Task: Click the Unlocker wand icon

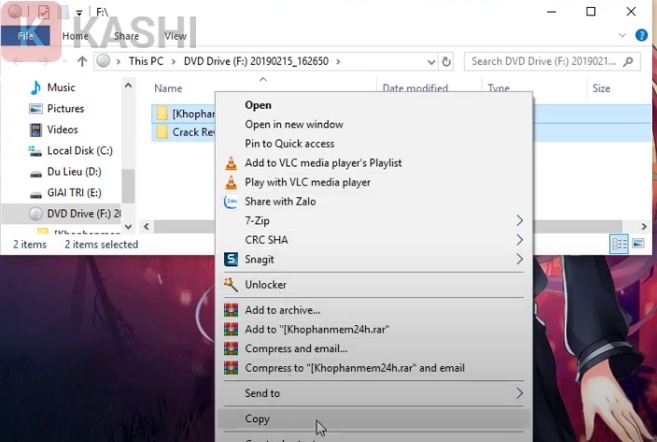Action: coord(231,284)
